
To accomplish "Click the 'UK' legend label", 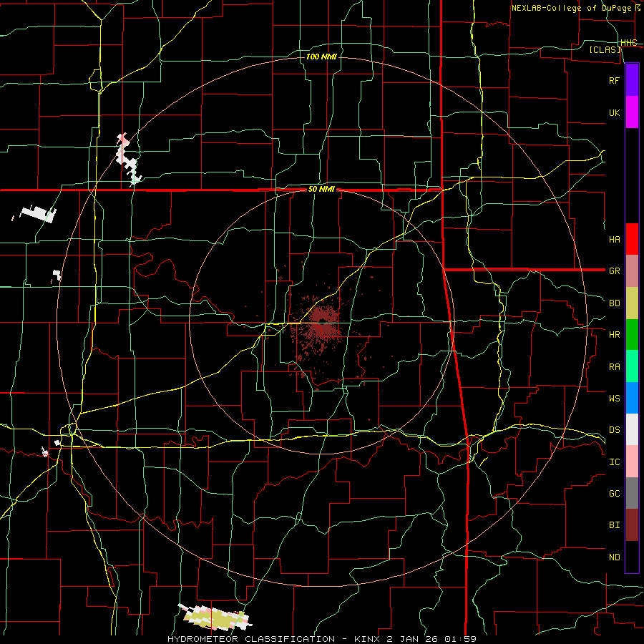I will (614, 112).
